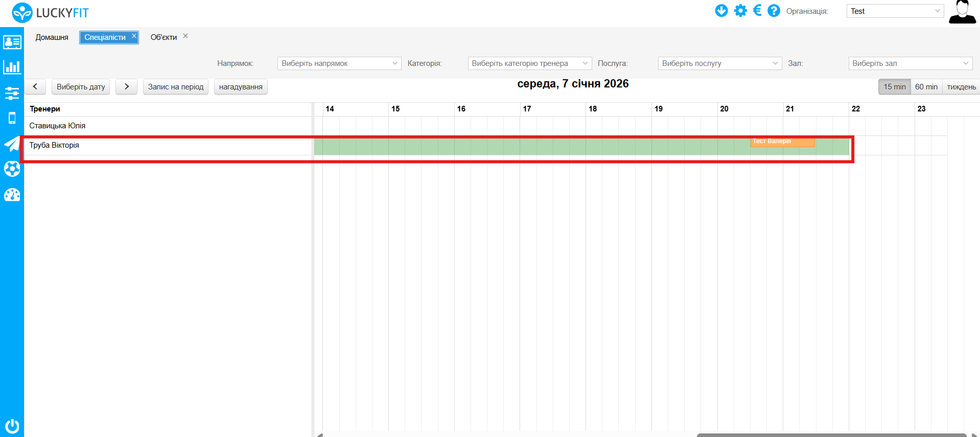Image resolution: width=980 pixels, height=437 pixels.
Task: Switch to 60 min view
Action: point(926,87)
